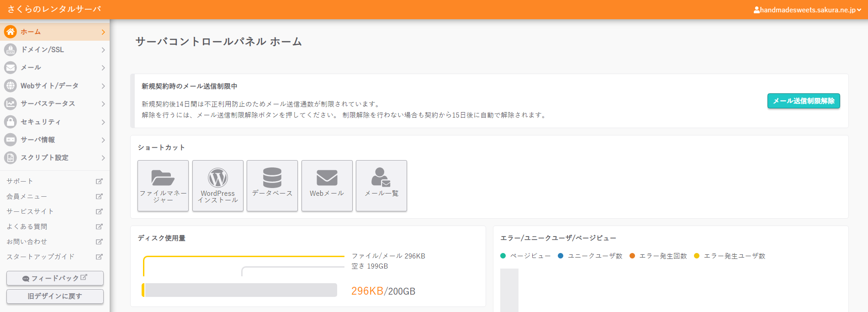Expand the サーバステータス chevron

[103, 104]
